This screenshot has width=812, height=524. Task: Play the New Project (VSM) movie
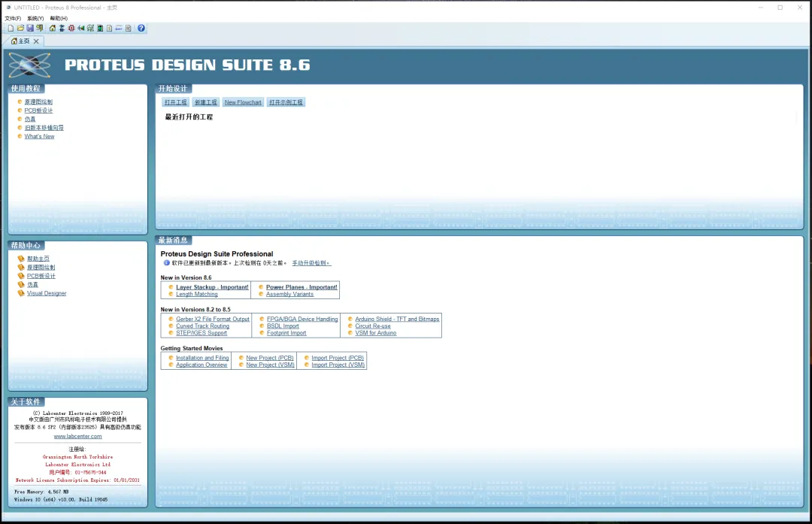(271, 365)
